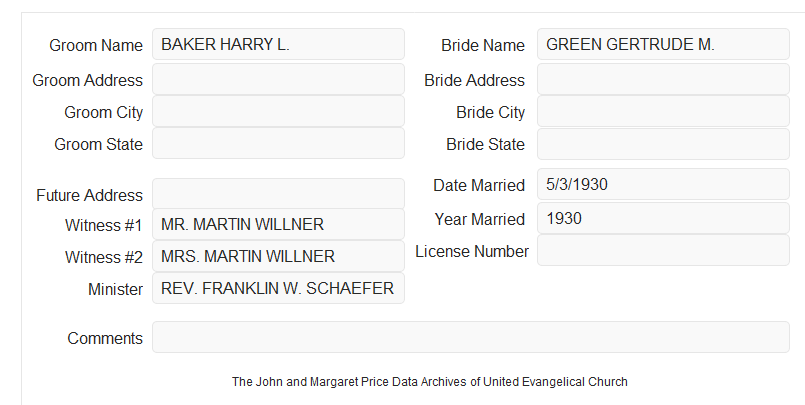This screenshot has height=405, width=805.
Task: Click the Witness #1 field
Action: point(278,224)
